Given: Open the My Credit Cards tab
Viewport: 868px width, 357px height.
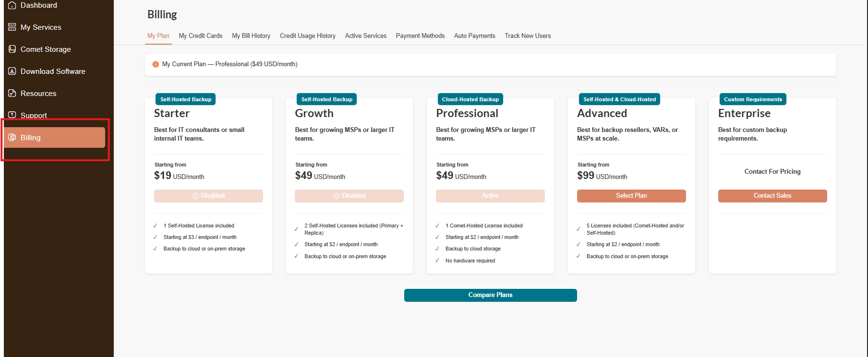Looking at the screenshot, I should click(201, 36).
